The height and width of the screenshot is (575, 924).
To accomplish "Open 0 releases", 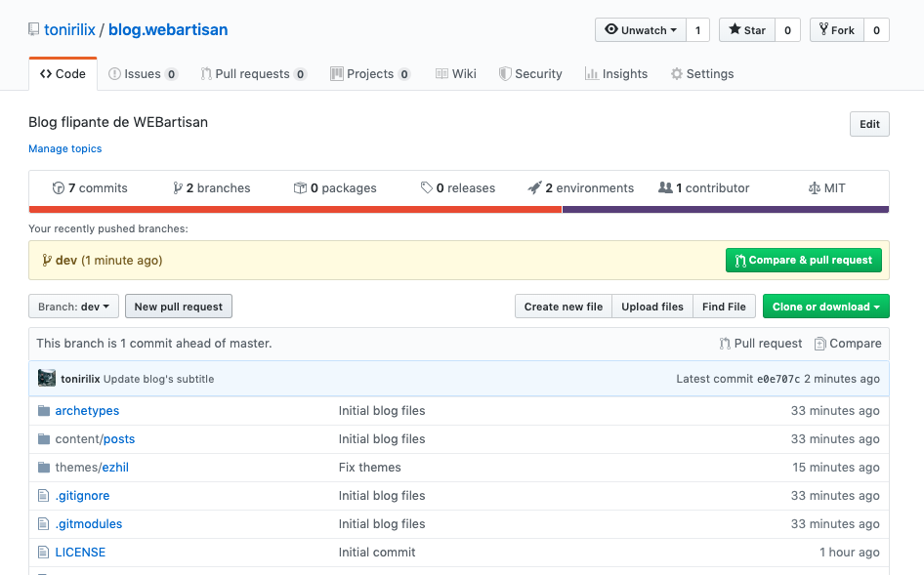I will [x=458, y=188].
